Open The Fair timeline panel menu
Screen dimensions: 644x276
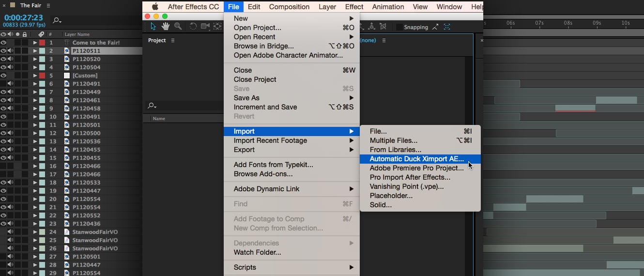[47, 5]
